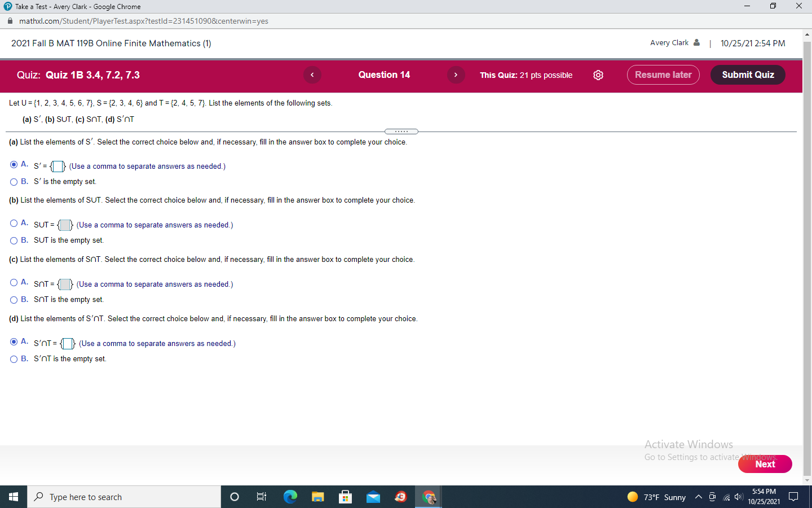The image size is (812, 508).
Task: Open Microsoft Store from the taskbar
Action: (345, 497)
